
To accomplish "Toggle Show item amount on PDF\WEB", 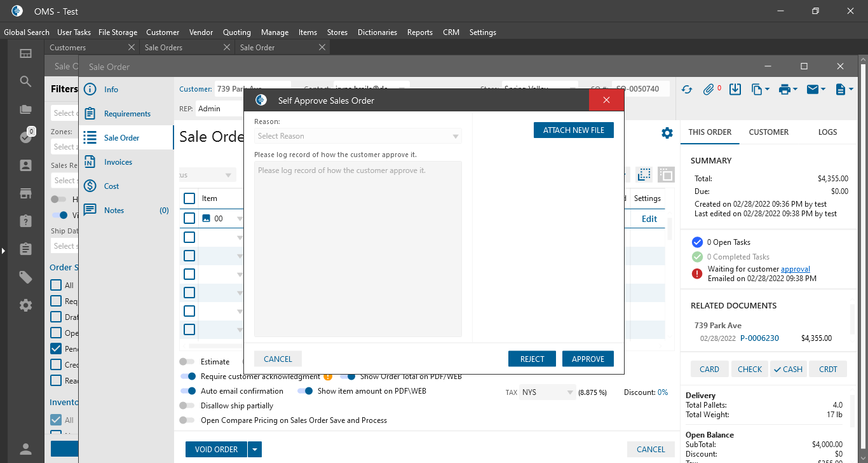I will (305, 391).
